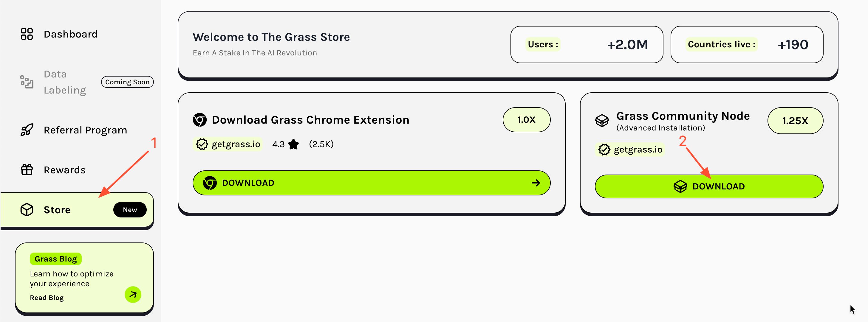Click the Data Labeling icon
The width and height of the screenshot is (868, 322).
27,82
